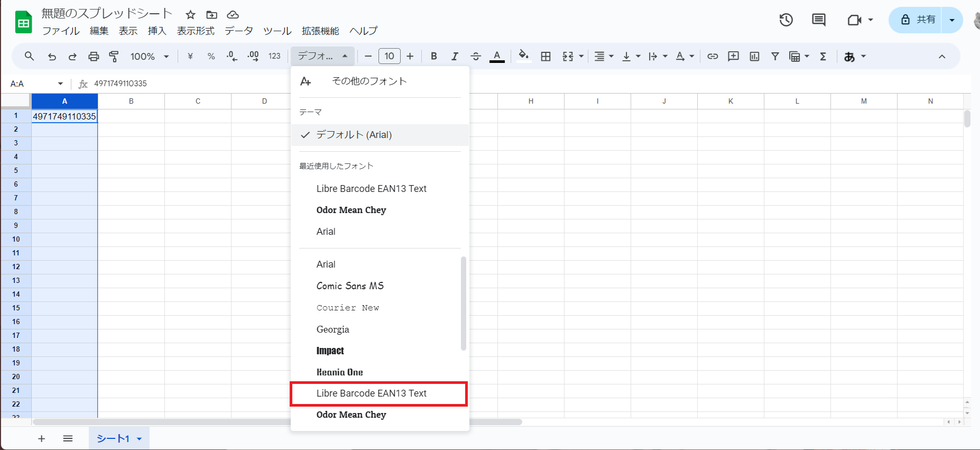This screenshot has width=980, height=450.
Task: Click the insert link icon
Action: [x=713, y=57]
